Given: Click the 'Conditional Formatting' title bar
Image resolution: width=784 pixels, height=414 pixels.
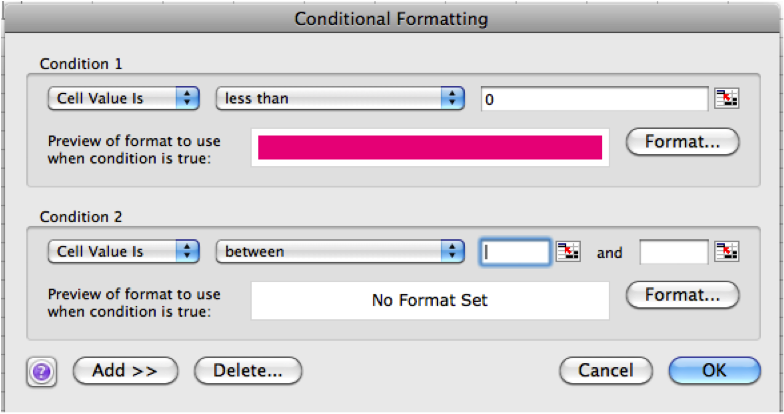Looking at the screenshot, I should point(392,19).
